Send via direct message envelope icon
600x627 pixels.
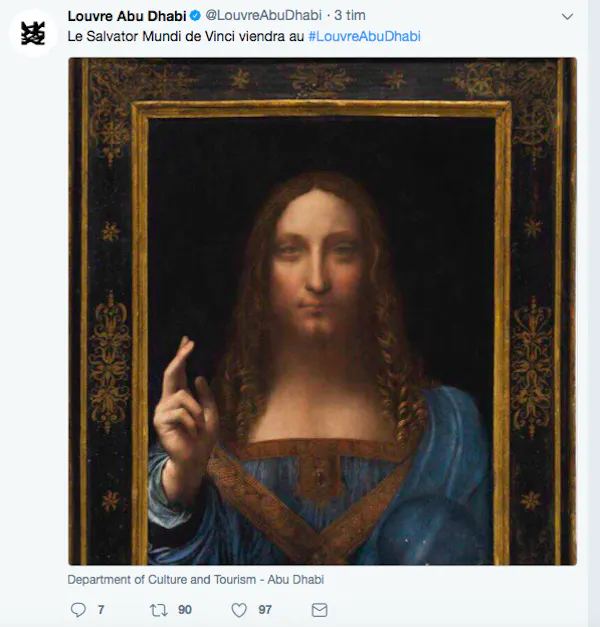click(319, 609)
